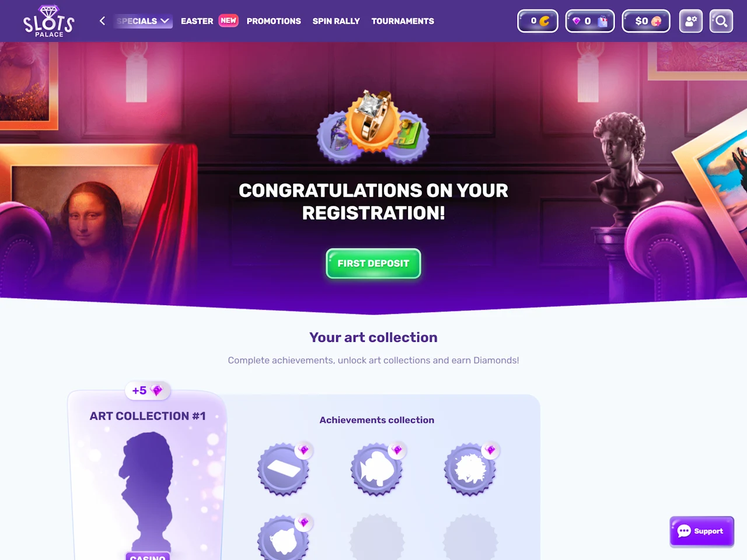The height and width of the screenshot is (560, 747).
Task: Open the search magnifier icon
Action: pyautogui.click(x=721, y=21)
